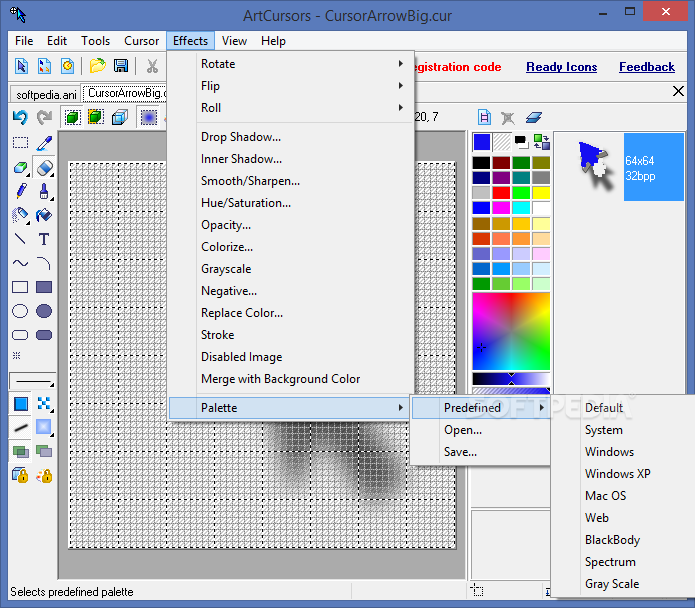695x608 pixels.
Task: Click Open... in Palette submenu
Action: 481,430
